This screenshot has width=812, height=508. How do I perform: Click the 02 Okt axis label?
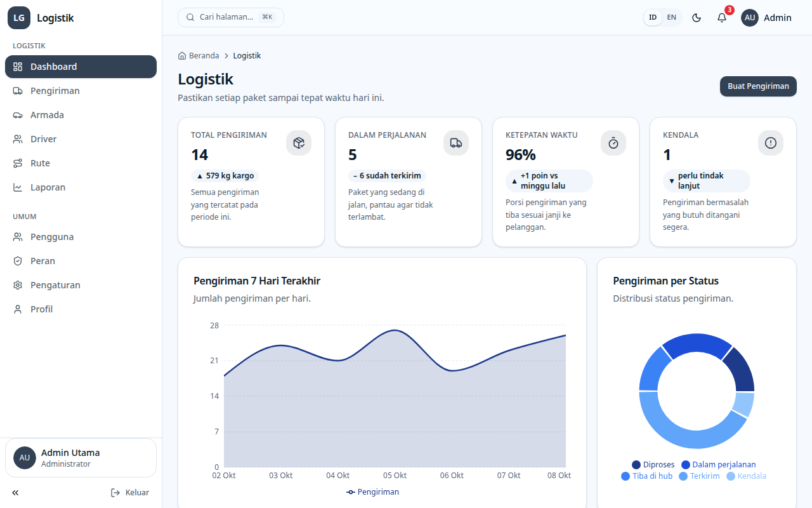[x=224, y=476]
